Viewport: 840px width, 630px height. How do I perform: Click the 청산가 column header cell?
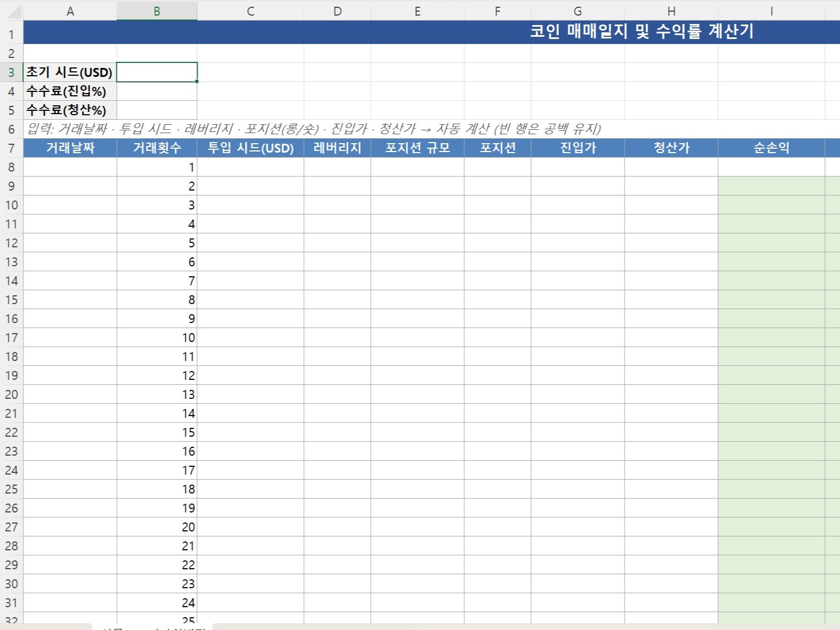tap(672, 148)
